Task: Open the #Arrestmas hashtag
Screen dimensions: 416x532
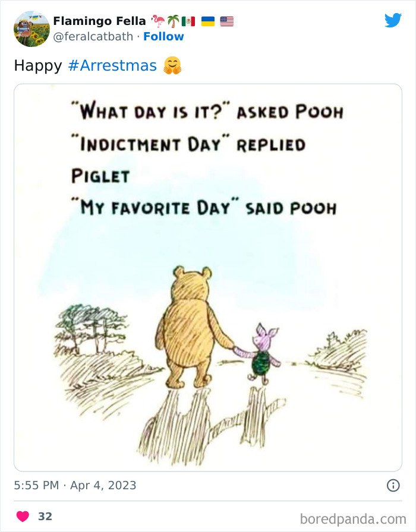Action: point(112,65)
